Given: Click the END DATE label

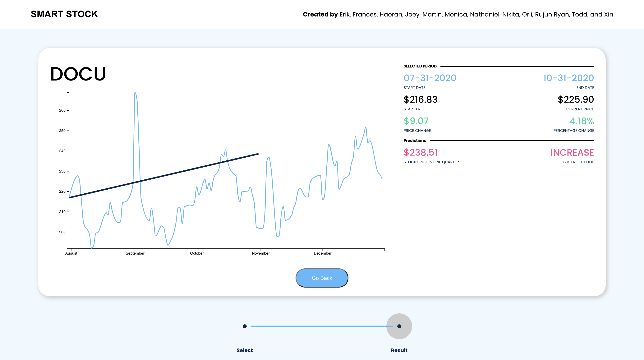Looking at the screenshot, I should 585,87.
